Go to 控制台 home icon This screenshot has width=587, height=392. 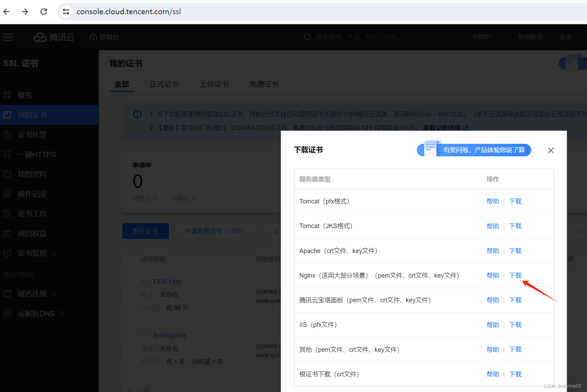click(93, 37)
